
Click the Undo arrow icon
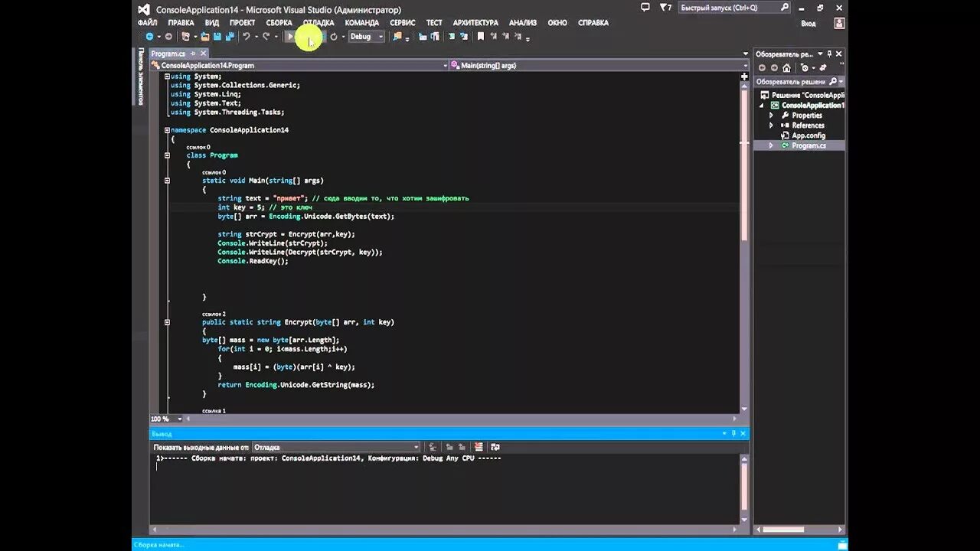[247, 37]
